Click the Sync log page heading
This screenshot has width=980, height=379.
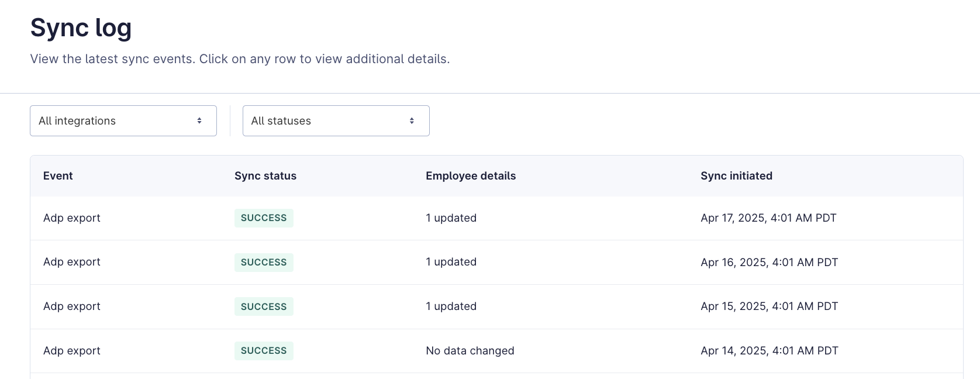point(81,29)
